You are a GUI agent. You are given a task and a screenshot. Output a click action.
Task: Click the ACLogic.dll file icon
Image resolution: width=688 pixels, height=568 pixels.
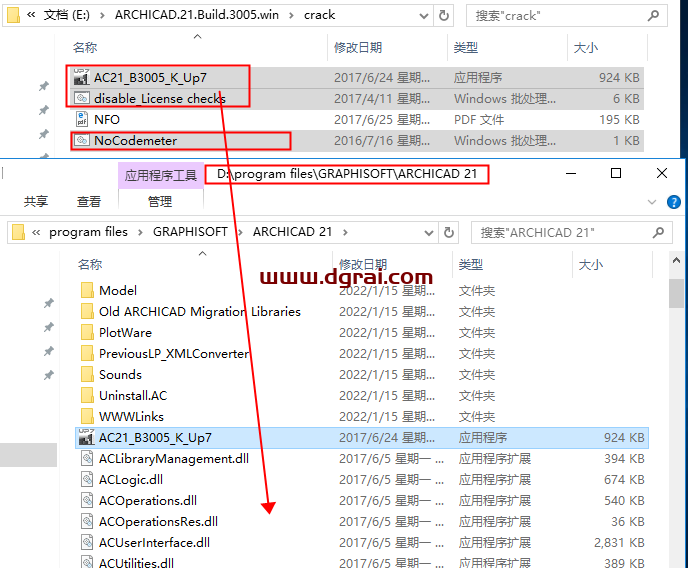pyautogui.click(x=87, y=479)
